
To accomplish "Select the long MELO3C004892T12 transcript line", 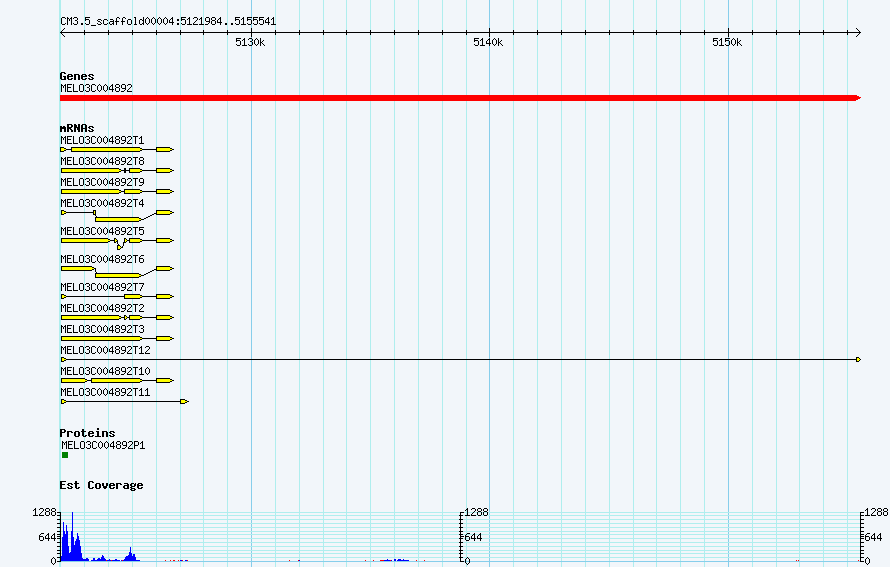I will 460,359.
